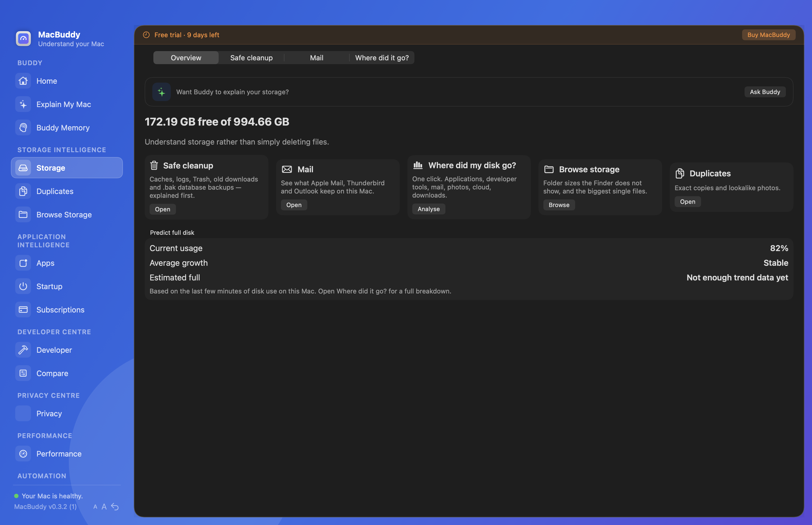Open Explain My Mac via its sparkle icon
812x525 pixels.
tap(23, 104)
